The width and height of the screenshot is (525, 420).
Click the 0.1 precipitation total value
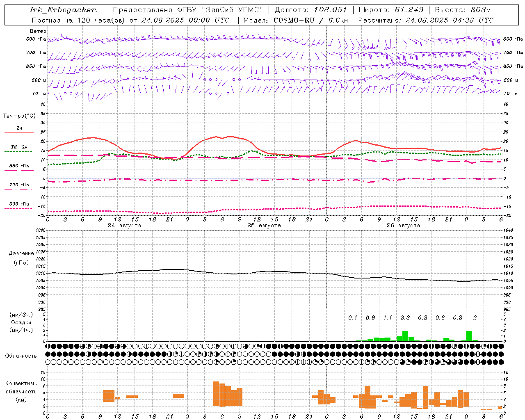coord(353,317)
